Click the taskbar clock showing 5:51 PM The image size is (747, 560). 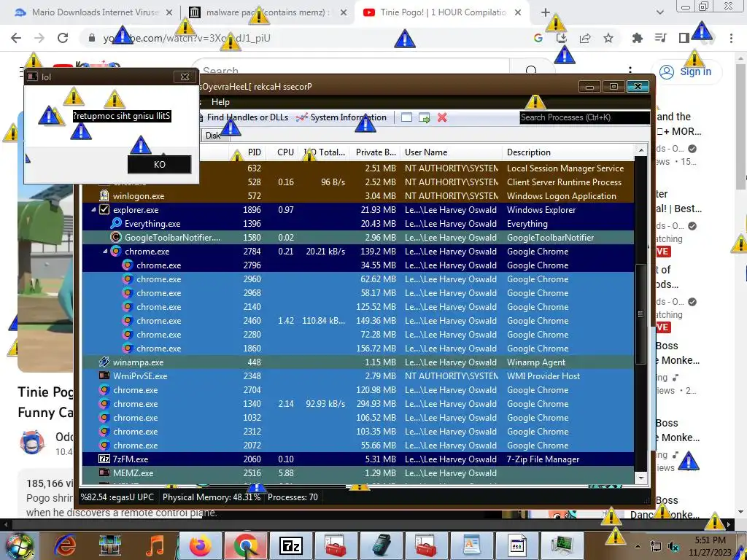coord(710,546)
